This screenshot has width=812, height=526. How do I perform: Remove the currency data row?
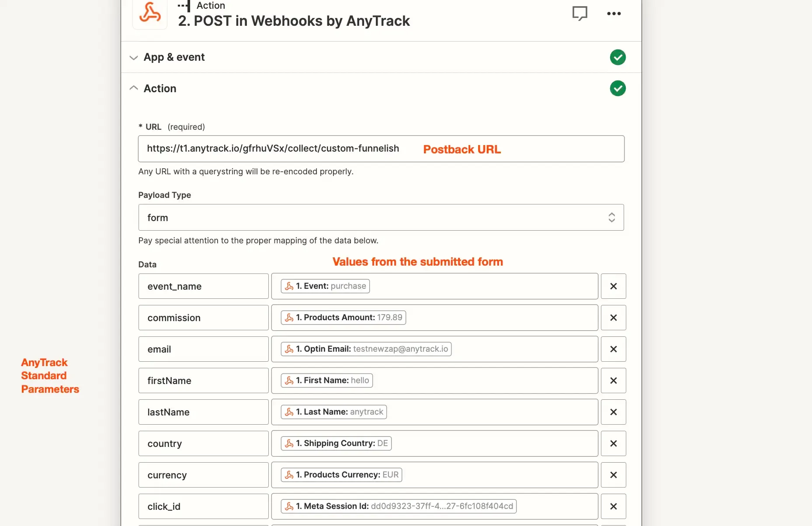pyautogui.click(x=613, y=475)
